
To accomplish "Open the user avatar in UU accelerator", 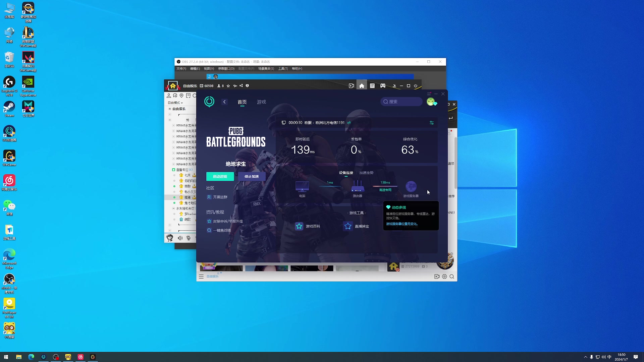I will coord(431,102).
